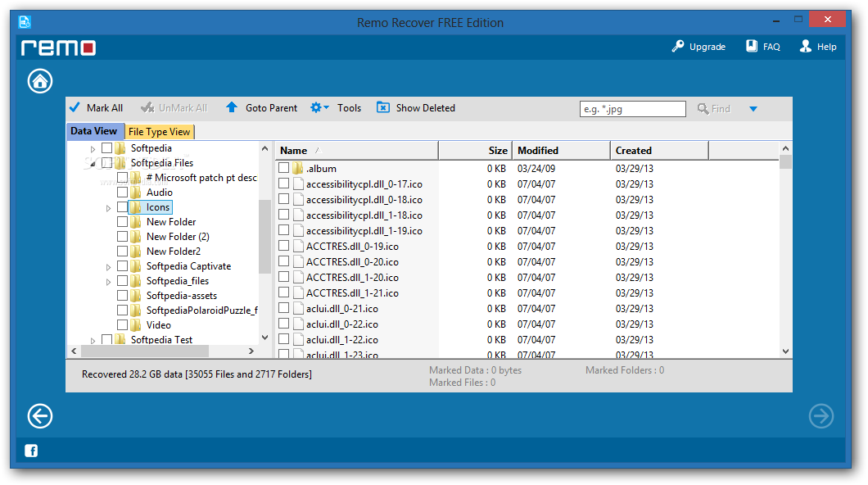Click the Mark All checkmark icon

point(75,107)
